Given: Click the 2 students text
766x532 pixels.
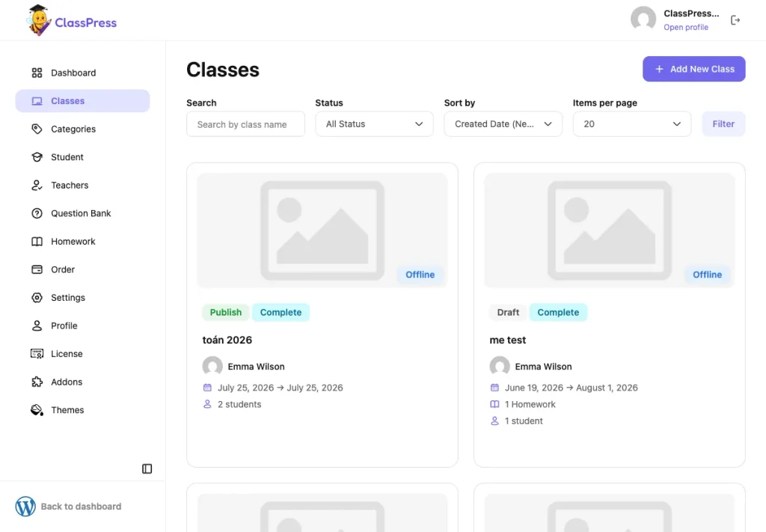Looking at the screenshot, I should tap(239, 404).
